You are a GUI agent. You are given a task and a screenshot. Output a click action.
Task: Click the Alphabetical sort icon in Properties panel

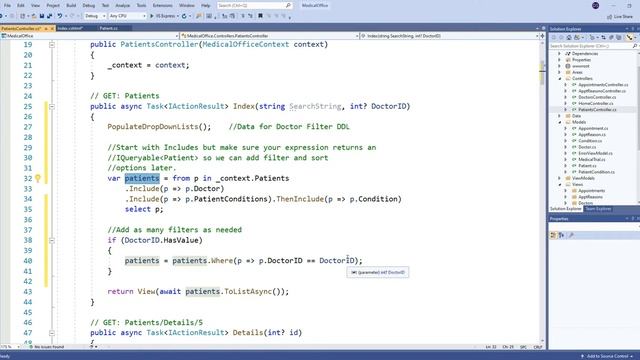tap(562, 235)
